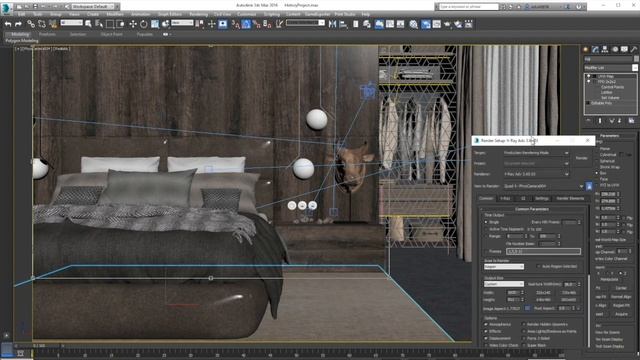Image resolution: width=640 pixels, height=360 pixels.
Task: Select the Range time output radio button
Action: click(x=486, y=236)
